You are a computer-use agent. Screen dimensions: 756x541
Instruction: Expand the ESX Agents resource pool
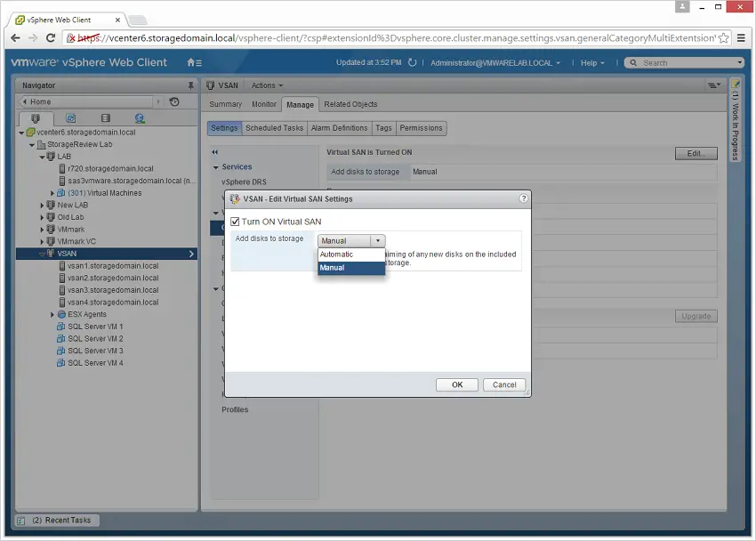tap(52, 314)
